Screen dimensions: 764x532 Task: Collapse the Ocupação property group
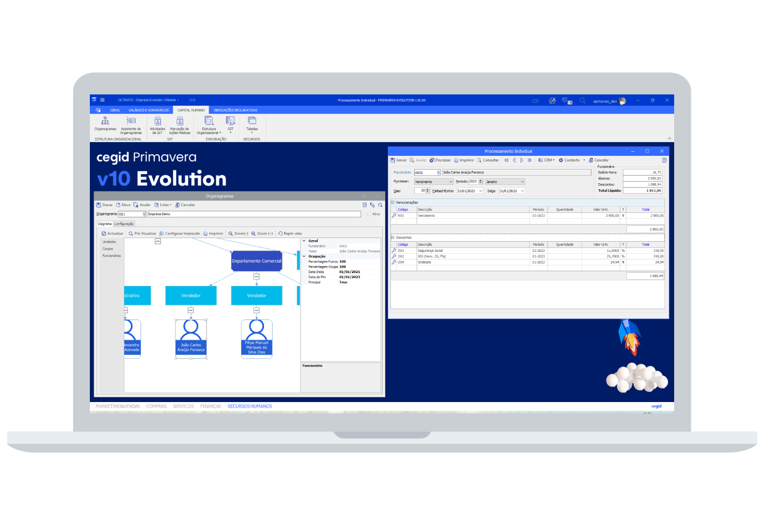coord(305,256)
